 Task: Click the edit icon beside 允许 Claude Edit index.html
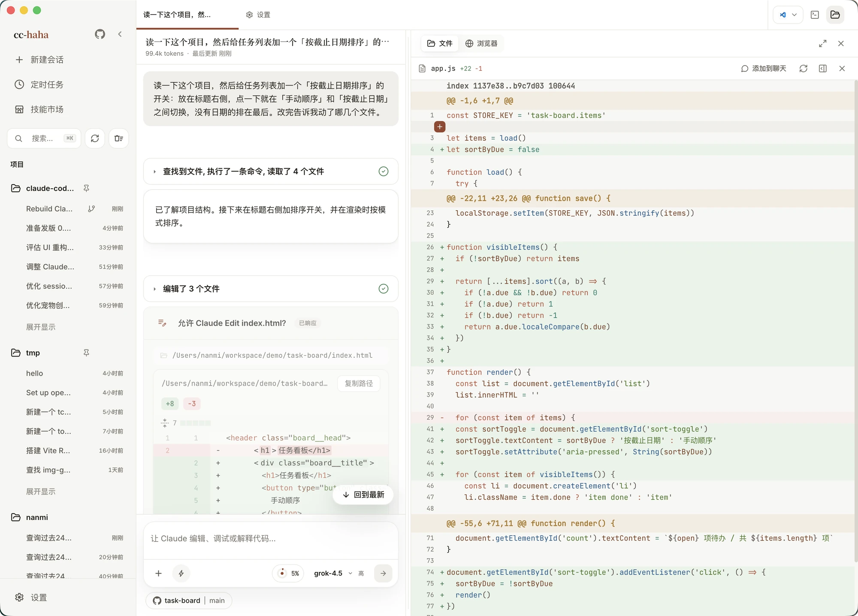pyautogui.click(x=162, y=323)
